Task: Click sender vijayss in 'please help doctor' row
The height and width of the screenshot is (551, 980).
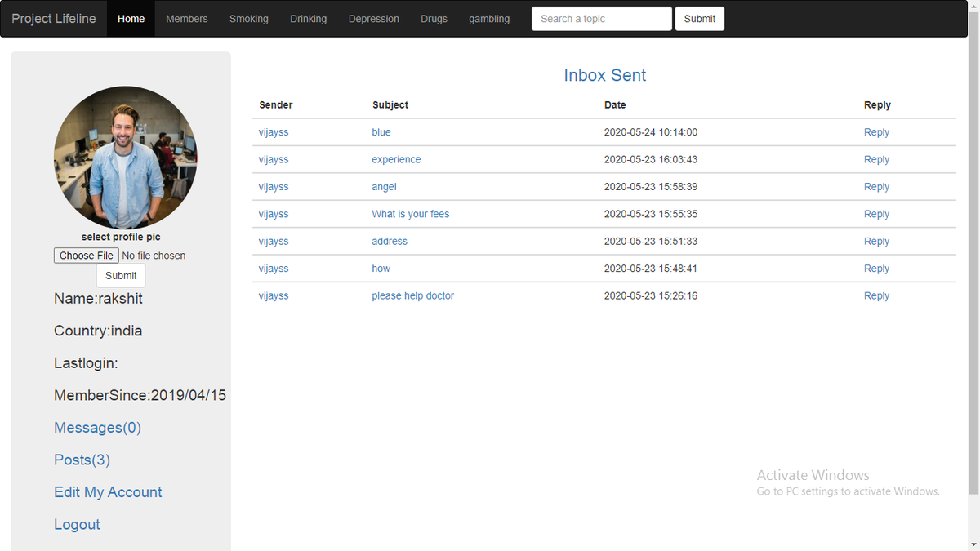Action: [x=274, y=296]
